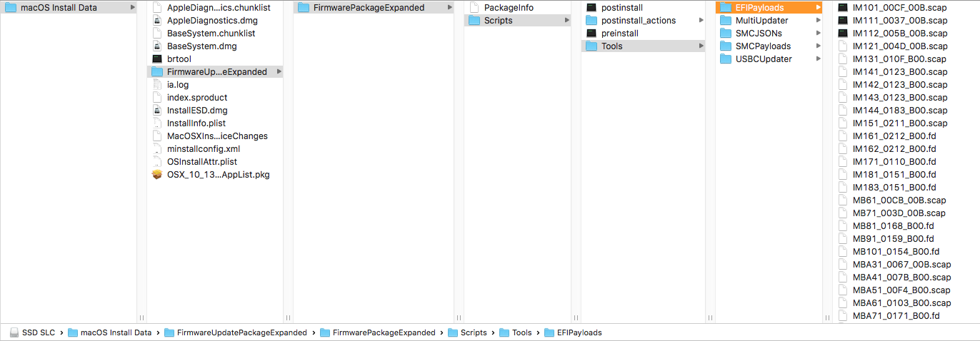Image resolution: width=980 pixels, height=341 pixels.
Task: Select IM144_0183_B00.scap file
Action: (900, 111)
